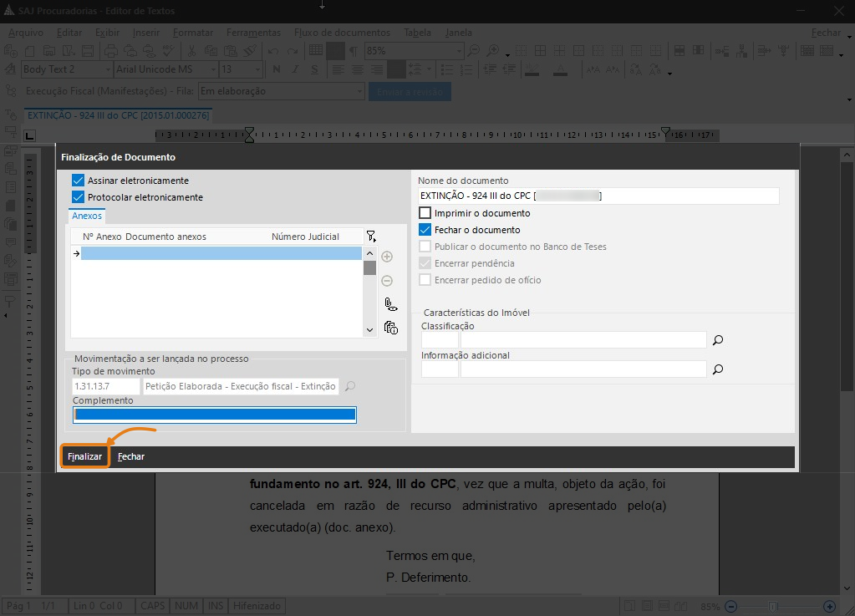This screenshot has height=616, width=855.
Task: Open the Fluxo de documentos menu
Action: click(342, 33)
